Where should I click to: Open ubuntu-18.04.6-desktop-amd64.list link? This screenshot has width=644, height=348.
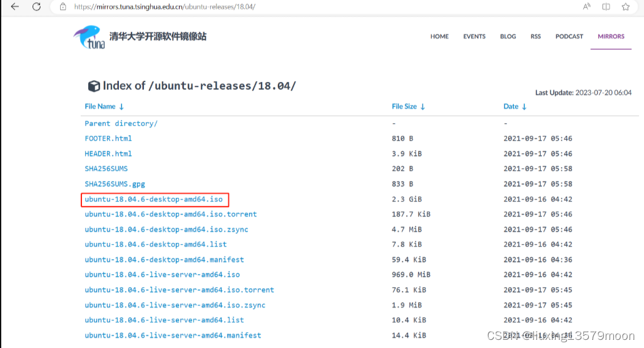coord(156,245)
